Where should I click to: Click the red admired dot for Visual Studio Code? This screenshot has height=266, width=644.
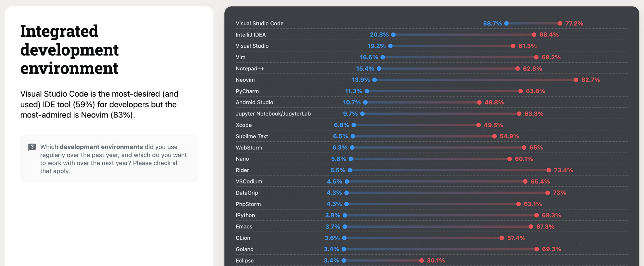pyautogui.click(x=560, y=23)
